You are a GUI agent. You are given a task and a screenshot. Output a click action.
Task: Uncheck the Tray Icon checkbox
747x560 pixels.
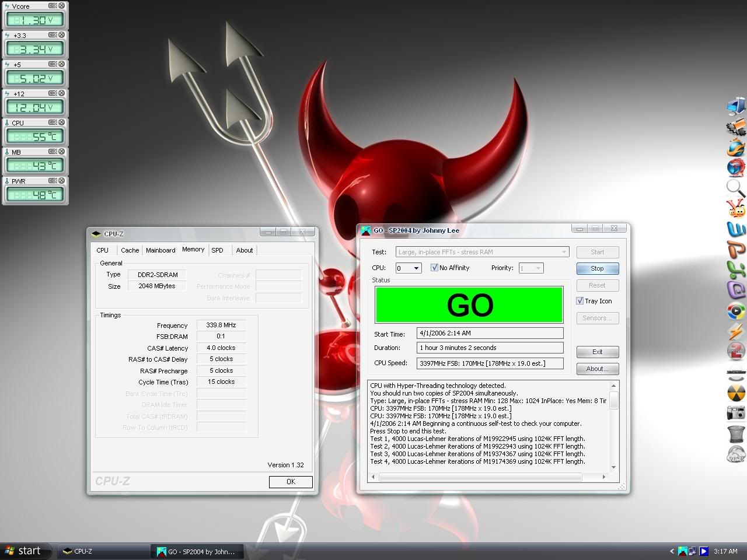click(x=580, y=301)
